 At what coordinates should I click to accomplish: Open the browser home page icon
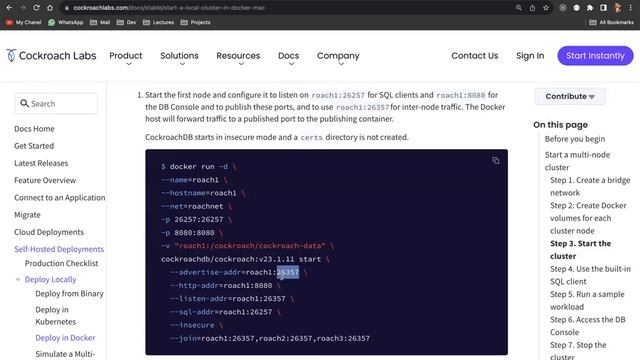[x=50, y=8]
